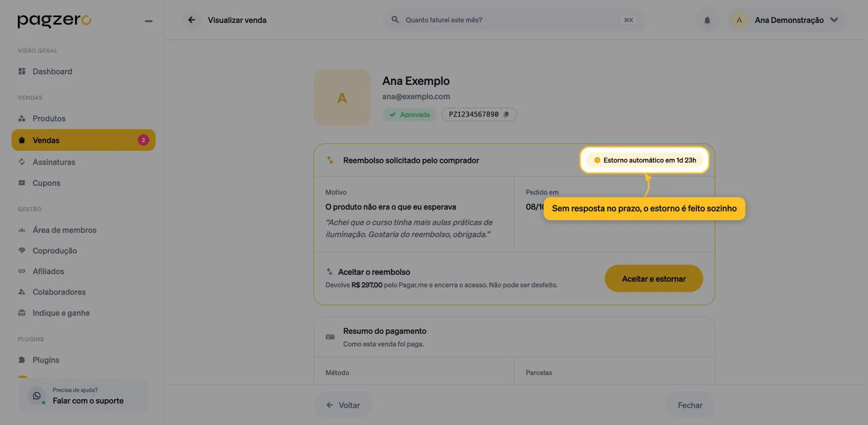Click the Dashboard grid icon
Screen dimensions: 868x425
pyautogui.click(x=22, y=72)
